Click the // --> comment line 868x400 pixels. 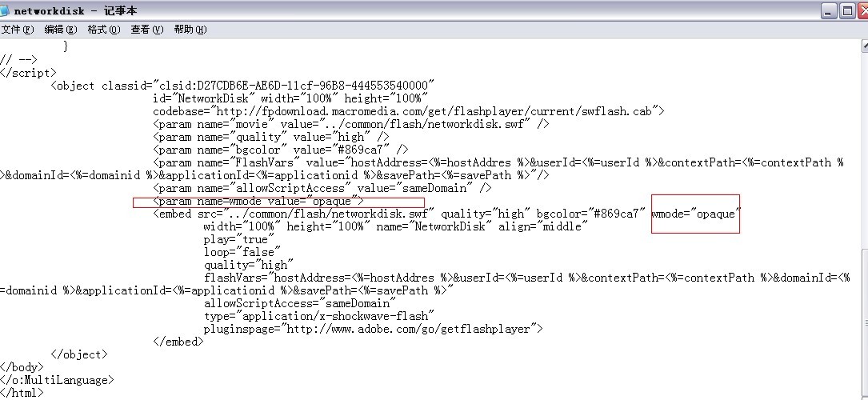point(19,60)
